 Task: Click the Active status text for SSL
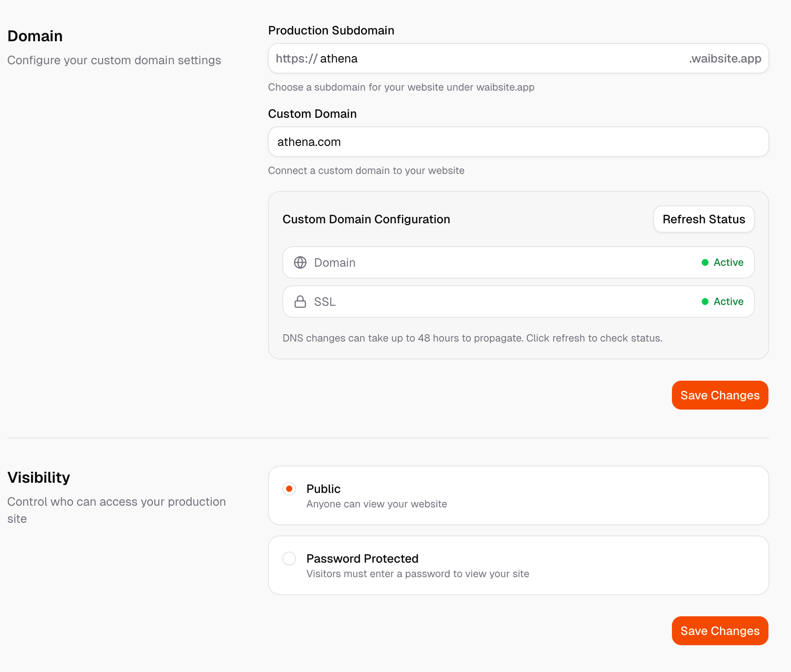point(728,302)
